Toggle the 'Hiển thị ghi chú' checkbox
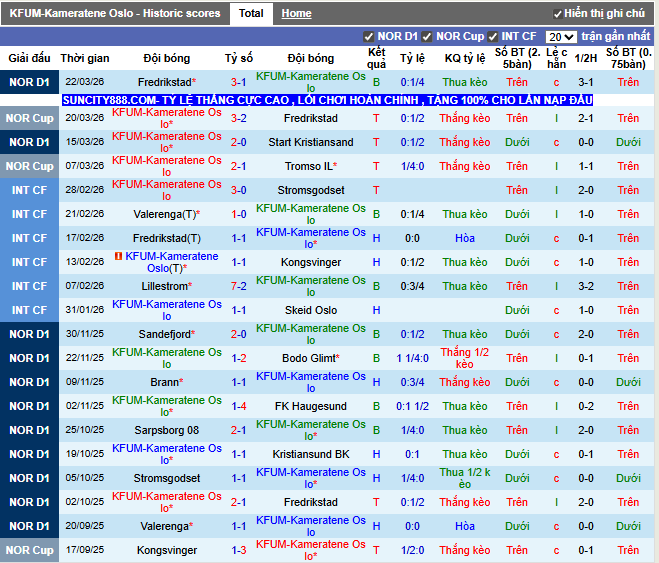659x563 pixels. (558, 14)
